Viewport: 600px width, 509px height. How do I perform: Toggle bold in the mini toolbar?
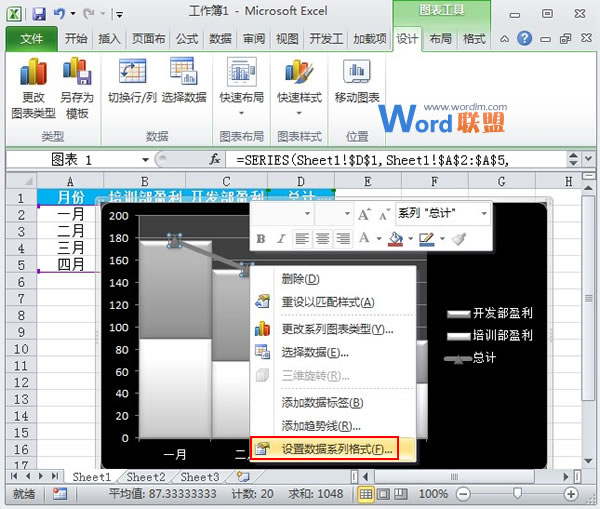tap(261, 239)
